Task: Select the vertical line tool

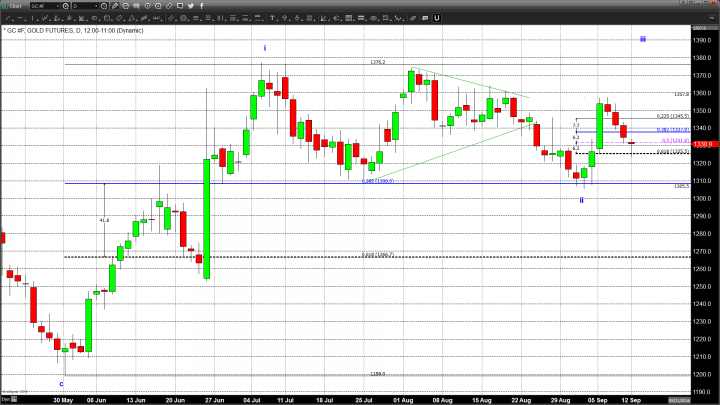Action: (33, 18)
